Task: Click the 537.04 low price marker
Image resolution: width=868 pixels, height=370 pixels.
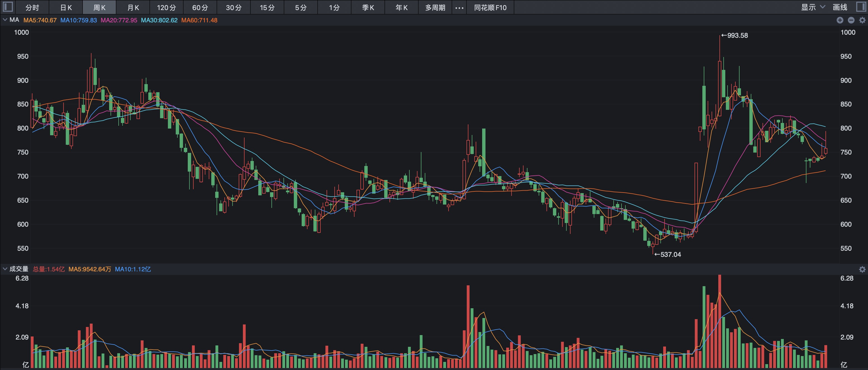Action: [x=668, y=255]
